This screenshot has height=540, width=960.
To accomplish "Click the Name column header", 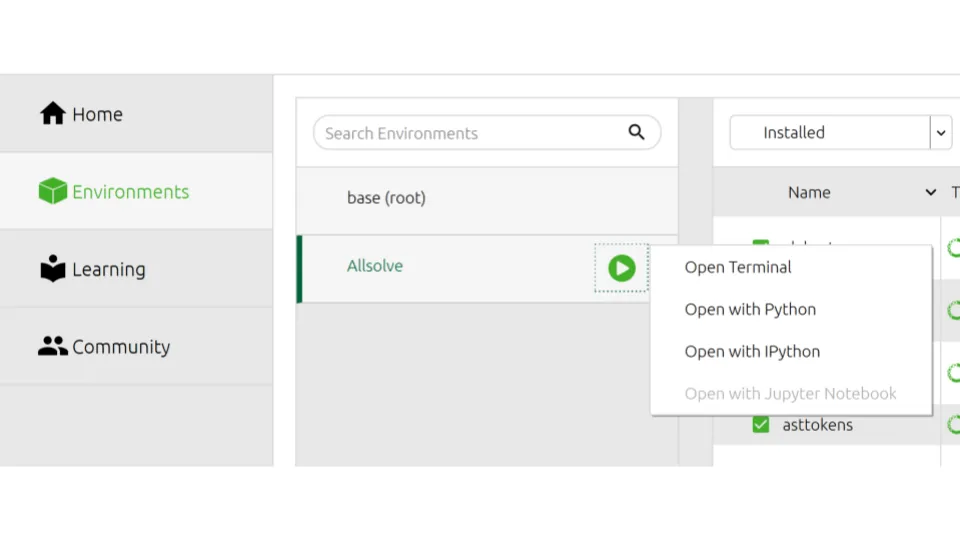I will tap(809, 192).
